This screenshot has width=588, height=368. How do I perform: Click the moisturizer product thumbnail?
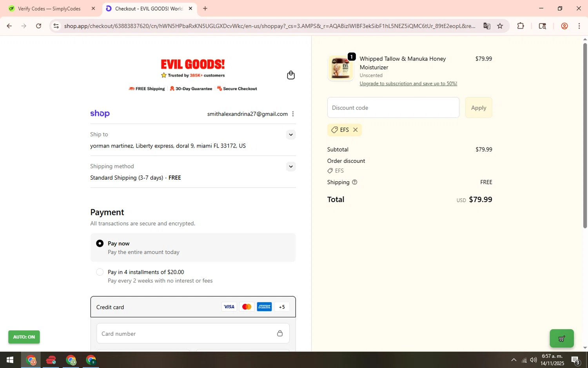point(340,67)
